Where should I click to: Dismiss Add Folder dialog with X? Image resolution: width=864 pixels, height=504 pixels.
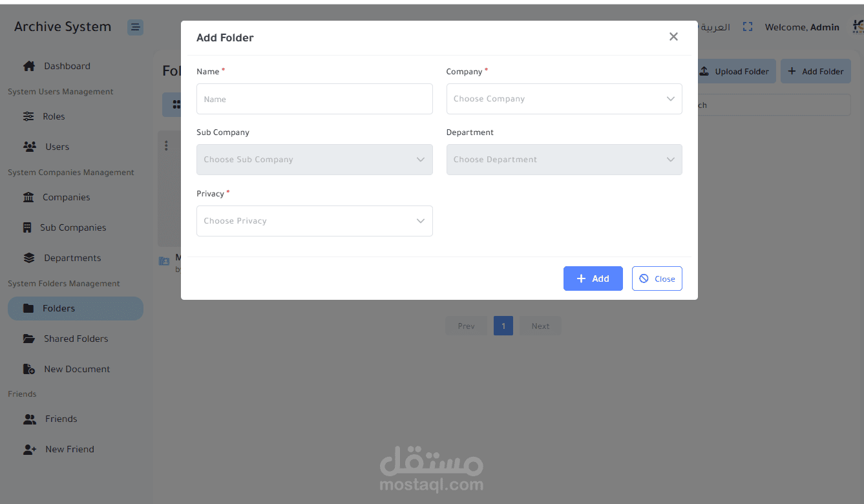[x=673, y=37]
